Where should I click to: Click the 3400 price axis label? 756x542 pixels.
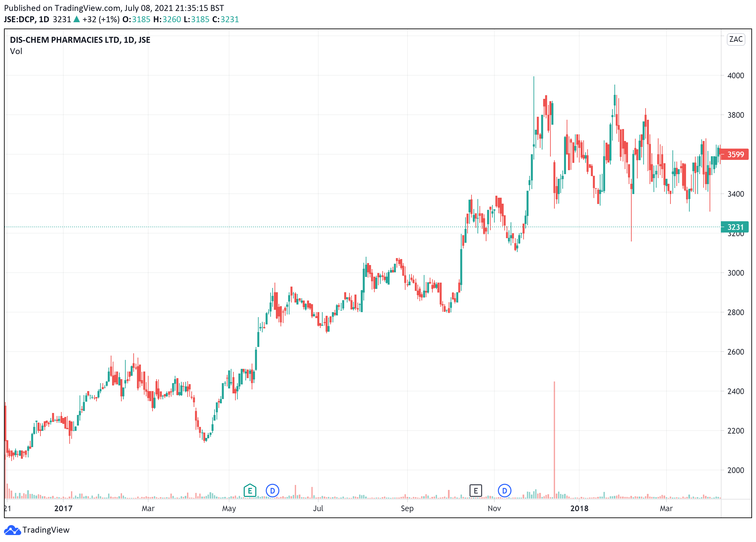click(x=736, y=194)
